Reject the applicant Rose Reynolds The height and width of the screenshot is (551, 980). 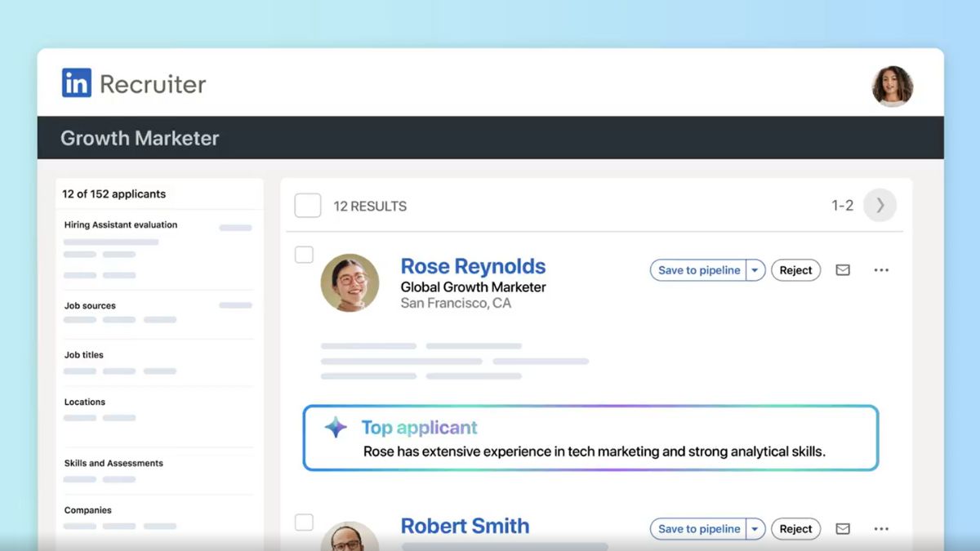(x=795, y=269)
